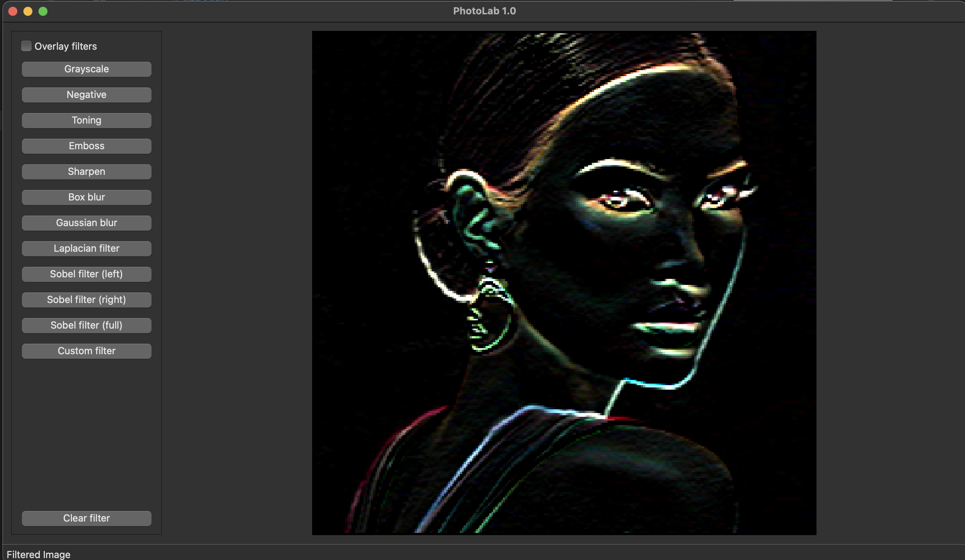Open the Custom filter option
This screenshot has height=560, width=965.
86,351
